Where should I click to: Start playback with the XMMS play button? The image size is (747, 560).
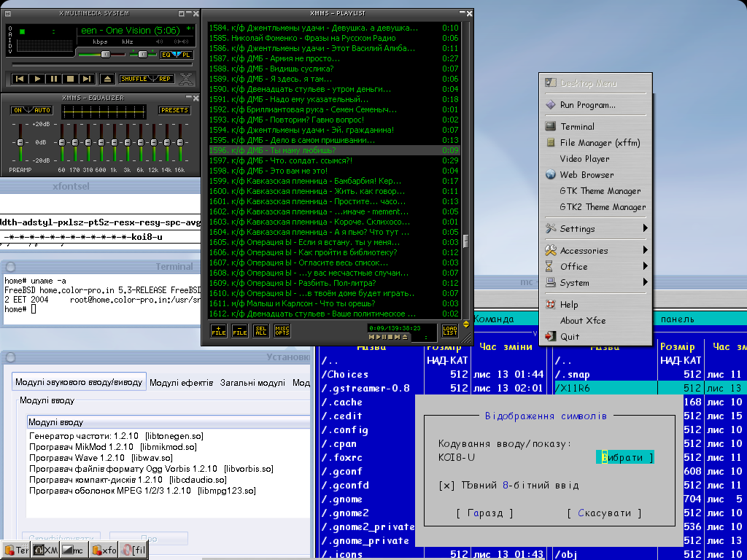[x=36, y=79]
